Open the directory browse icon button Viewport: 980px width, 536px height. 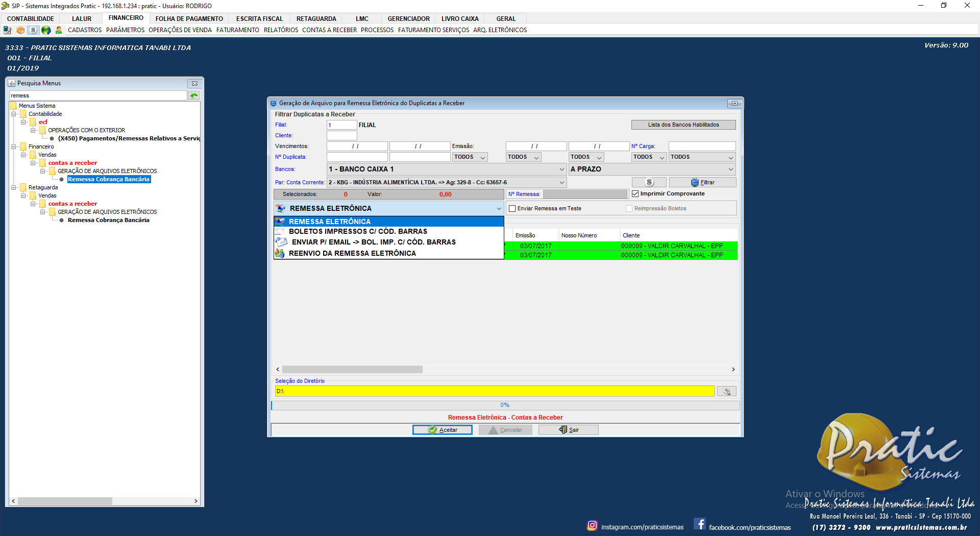(726, 392)
